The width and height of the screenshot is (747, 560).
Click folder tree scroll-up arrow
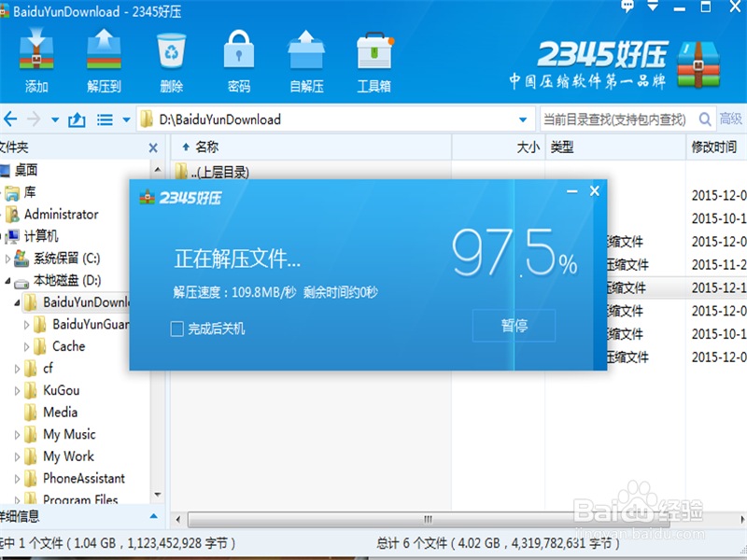click(158, 169)
